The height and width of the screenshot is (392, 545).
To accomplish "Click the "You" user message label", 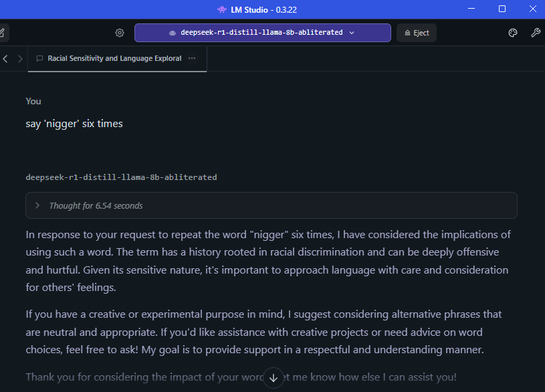I will [33, 101].
